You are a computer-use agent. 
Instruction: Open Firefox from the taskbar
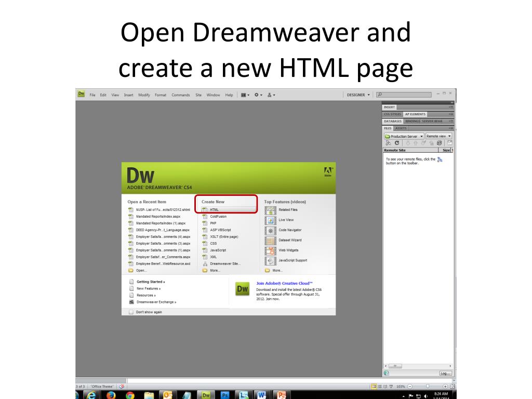coord(111,395)
